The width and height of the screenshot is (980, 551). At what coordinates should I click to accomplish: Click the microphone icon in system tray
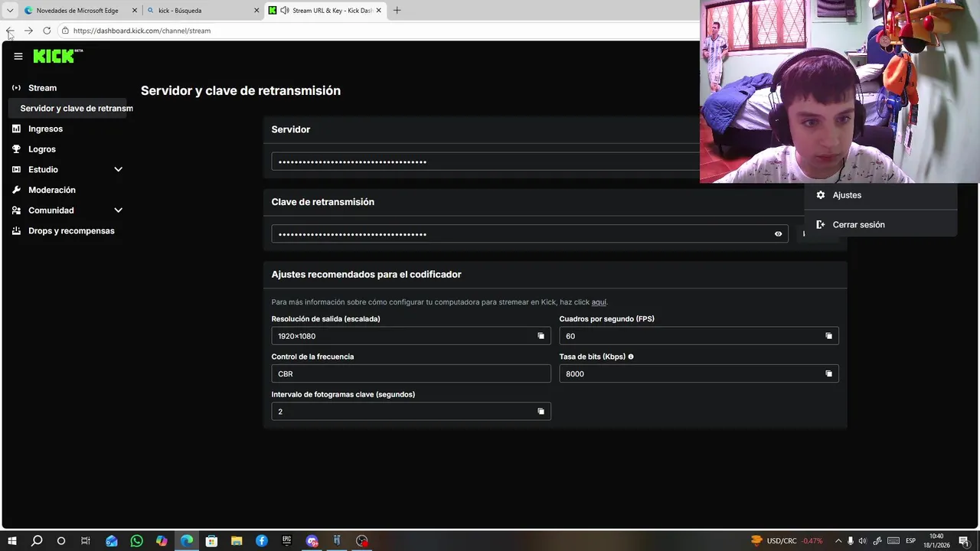pos(851,541)
